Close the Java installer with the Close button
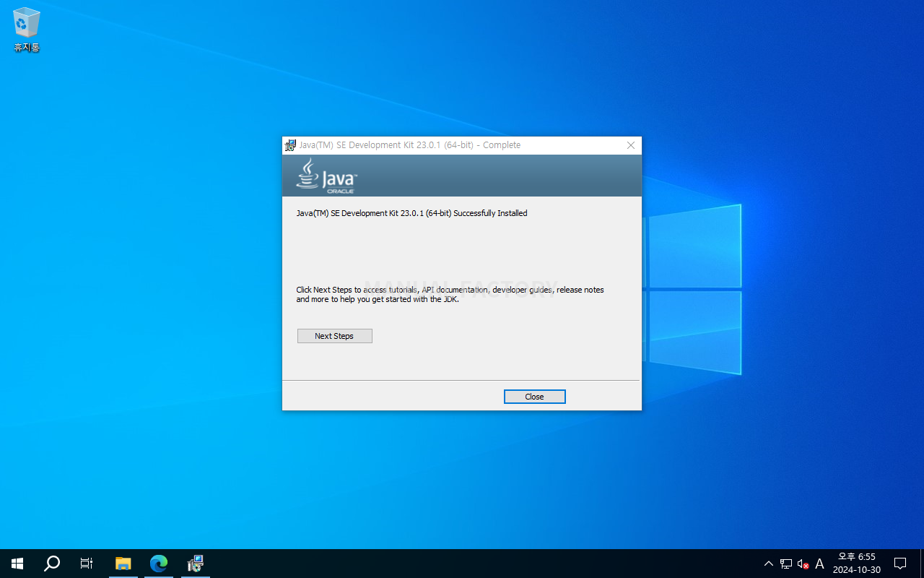924x578 pixels. point(535,397)
